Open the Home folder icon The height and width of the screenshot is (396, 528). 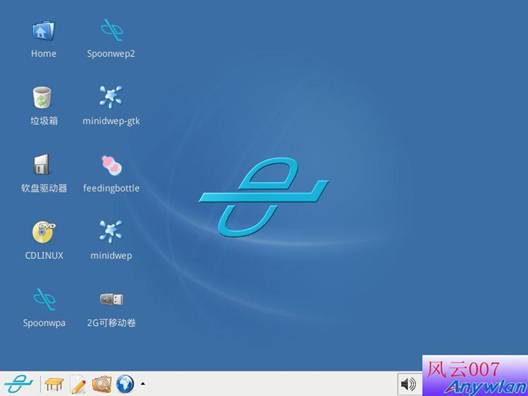tap(43, 31)
